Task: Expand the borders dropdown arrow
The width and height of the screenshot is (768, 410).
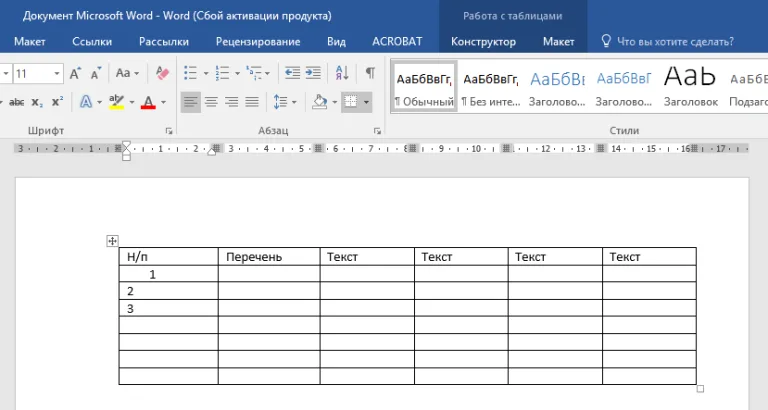Action: click(x=366, y=103)
